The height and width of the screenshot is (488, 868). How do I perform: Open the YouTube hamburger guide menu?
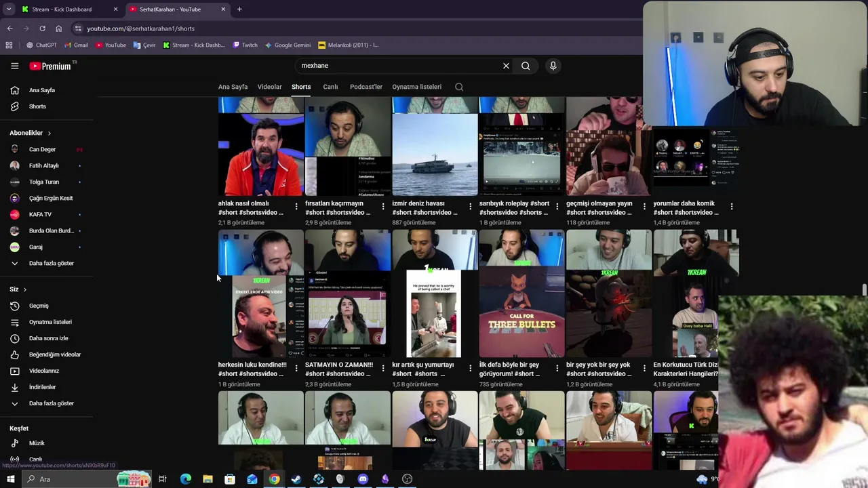click(14, 66)
